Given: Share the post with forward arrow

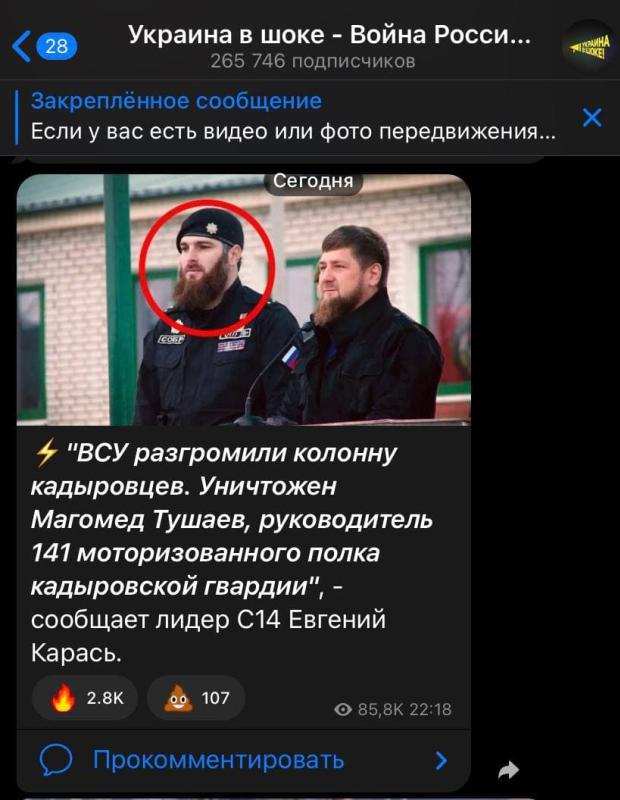Looking at the screenshot, I should (x=508, y=770).
